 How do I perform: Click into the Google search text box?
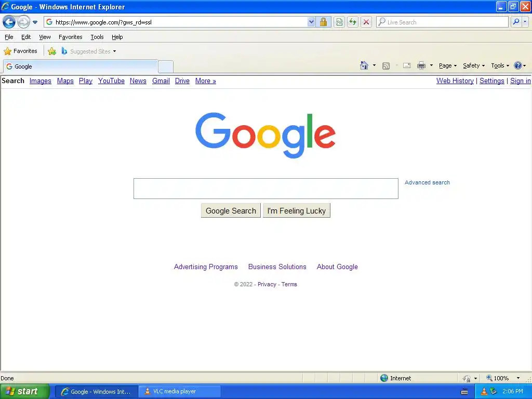(x=265, y=188)
